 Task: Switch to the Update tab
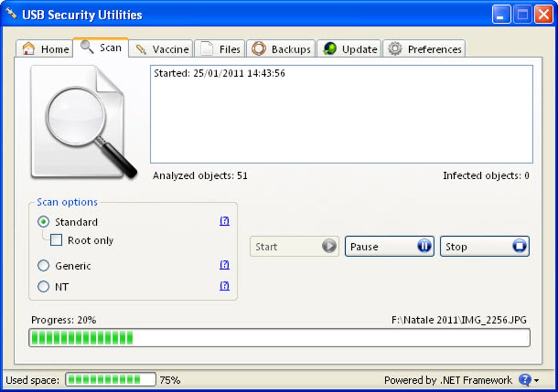[x=349, y=48]
